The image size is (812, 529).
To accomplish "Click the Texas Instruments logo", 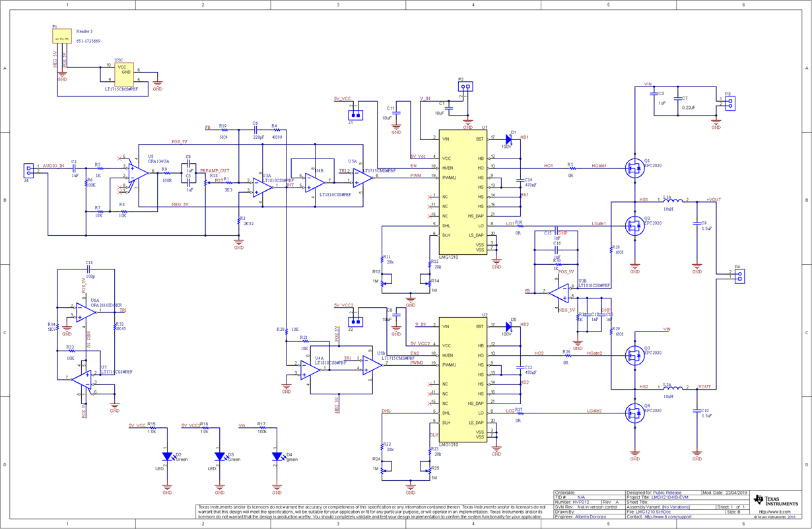I will click(774, 501).
